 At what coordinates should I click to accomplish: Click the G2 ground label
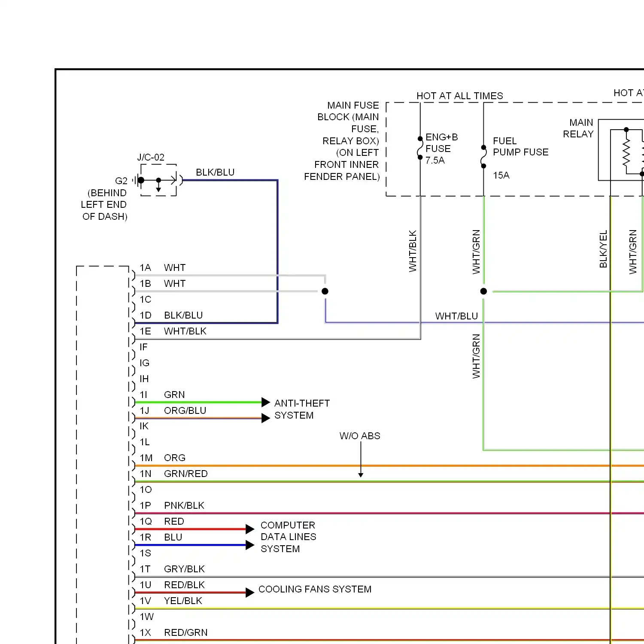point(121,181)
